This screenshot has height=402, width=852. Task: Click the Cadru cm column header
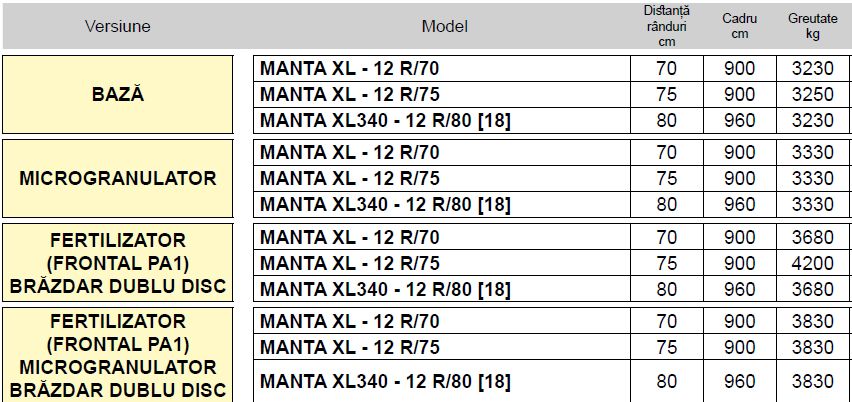[740, 26]
